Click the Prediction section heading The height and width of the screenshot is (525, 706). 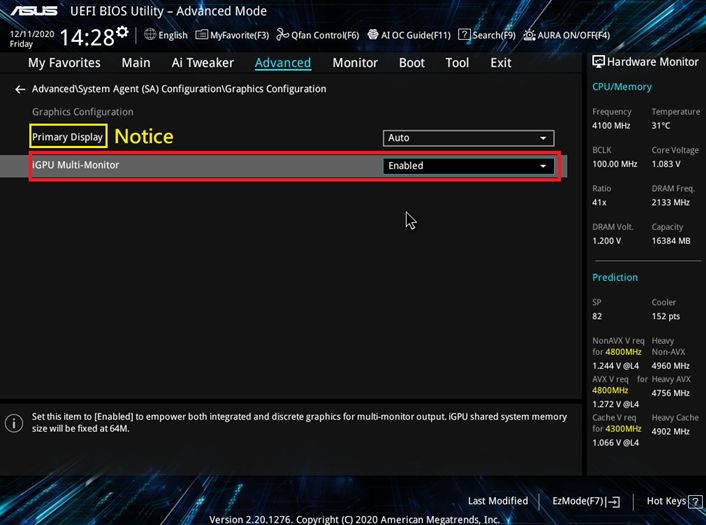coord(615,278)
